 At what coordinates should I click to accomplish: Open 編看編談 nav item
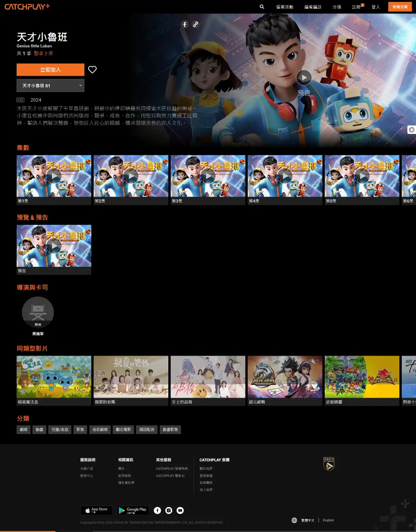point(313,7)
